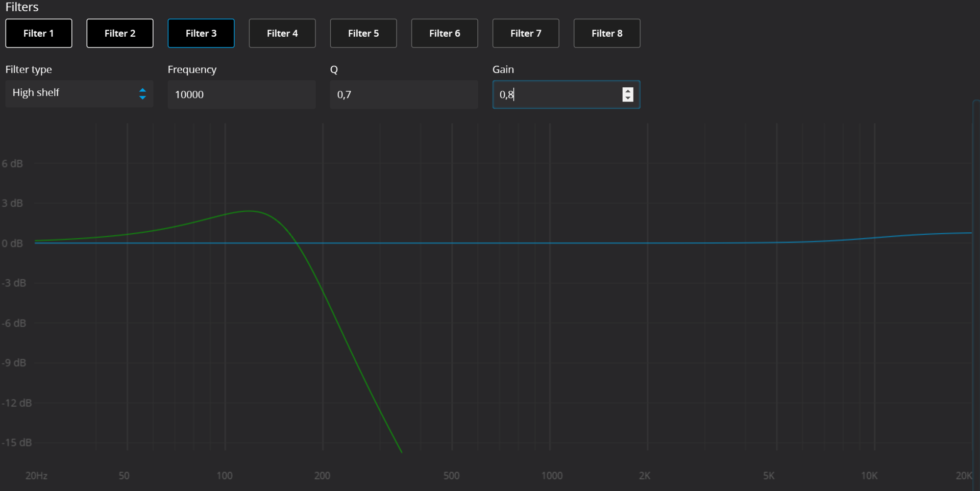Go to Filter 8
The height and width of the screenshot is (491, 980).
click(x=607, y=33)
